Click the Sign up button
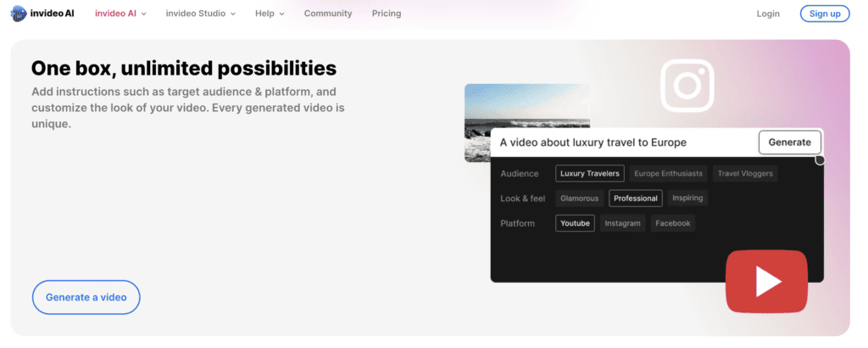Viewport: 868px width, 348px height. pos(824,14)
